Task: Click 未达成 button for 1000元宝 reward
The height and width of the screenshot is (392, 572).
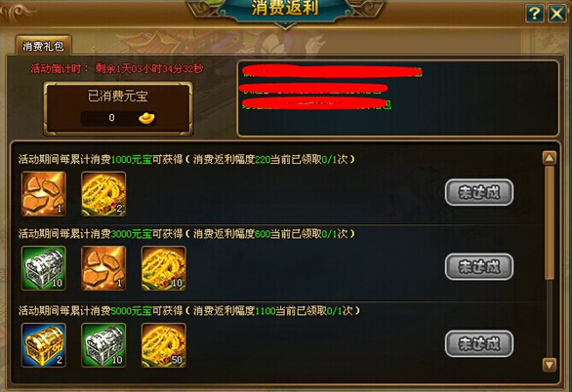Action: pos(479,192)
